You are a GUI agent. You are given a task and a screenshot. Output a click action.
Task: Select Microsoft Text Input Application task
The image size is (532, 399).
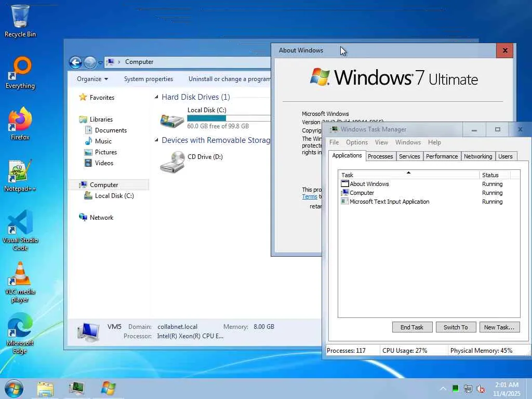coord(429,202)
